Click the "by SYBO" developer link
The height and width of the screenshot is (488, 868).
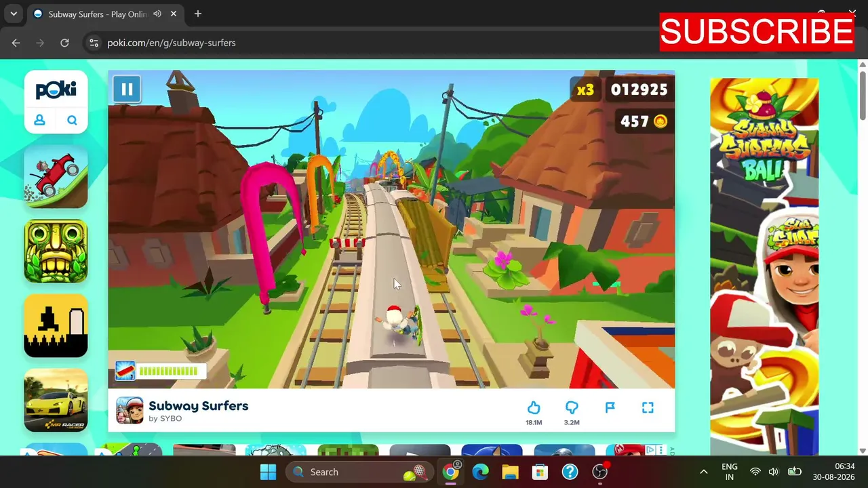[165, 419]
